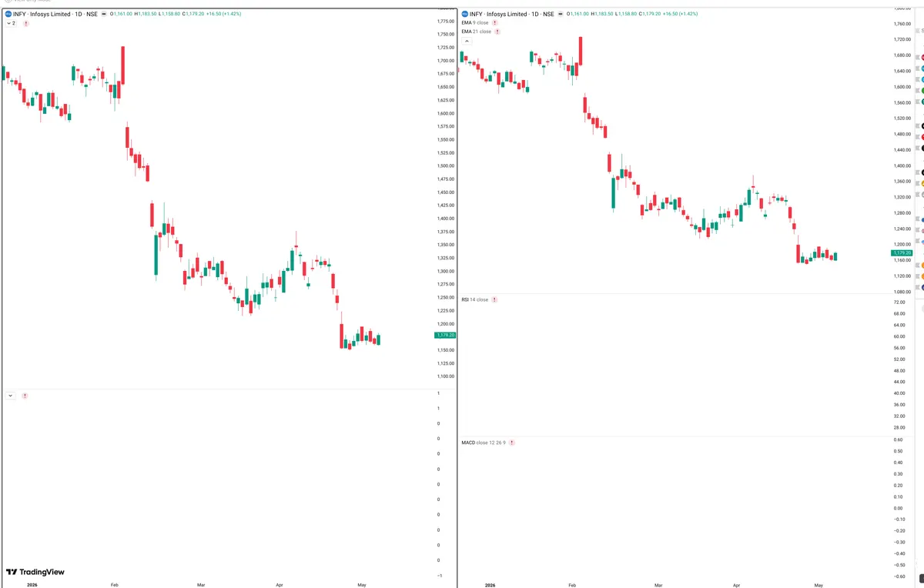
Task: Click the Apr label on right chart time axis
Action: click(737, 585)
